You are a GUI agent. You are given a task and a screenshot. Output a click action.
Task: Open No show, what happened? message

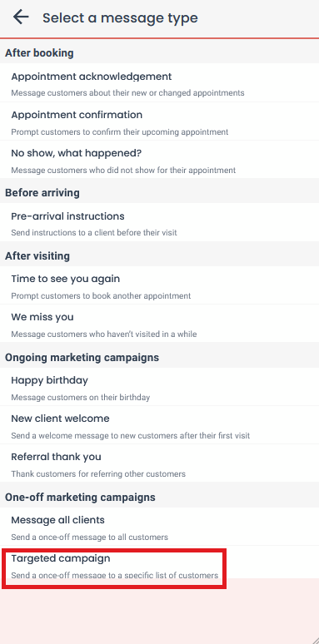(x=160, y=160)
